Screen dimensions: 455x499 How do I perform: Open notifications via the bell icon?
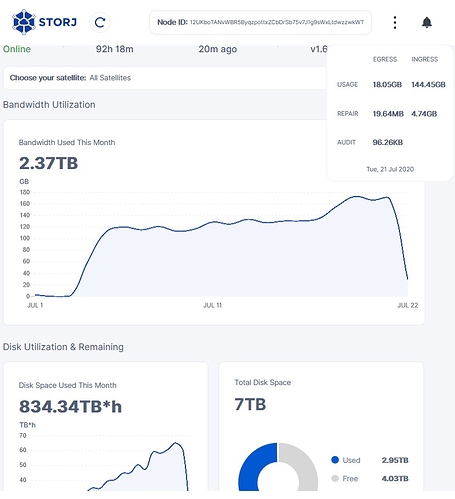(x=427, y=22)
